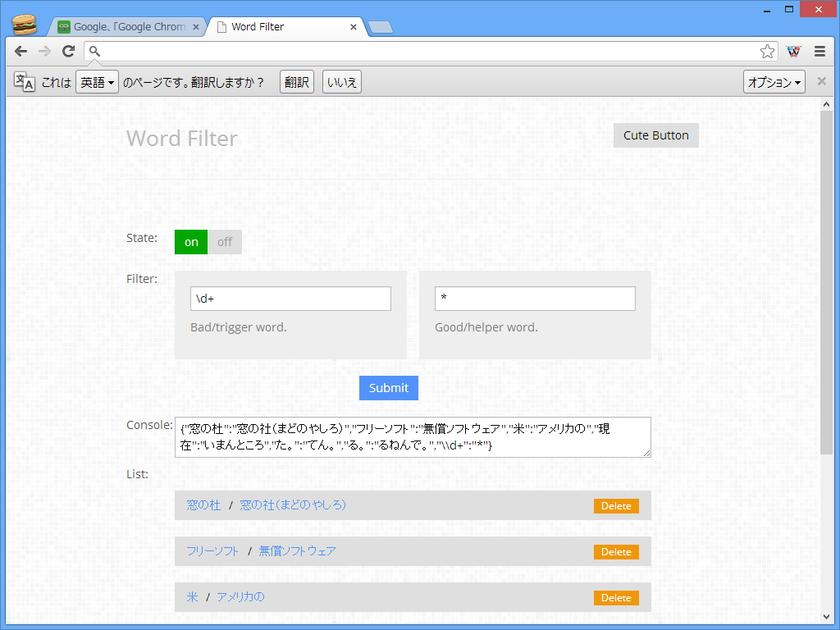Click inside the Console text area

[x=413, y=436]
